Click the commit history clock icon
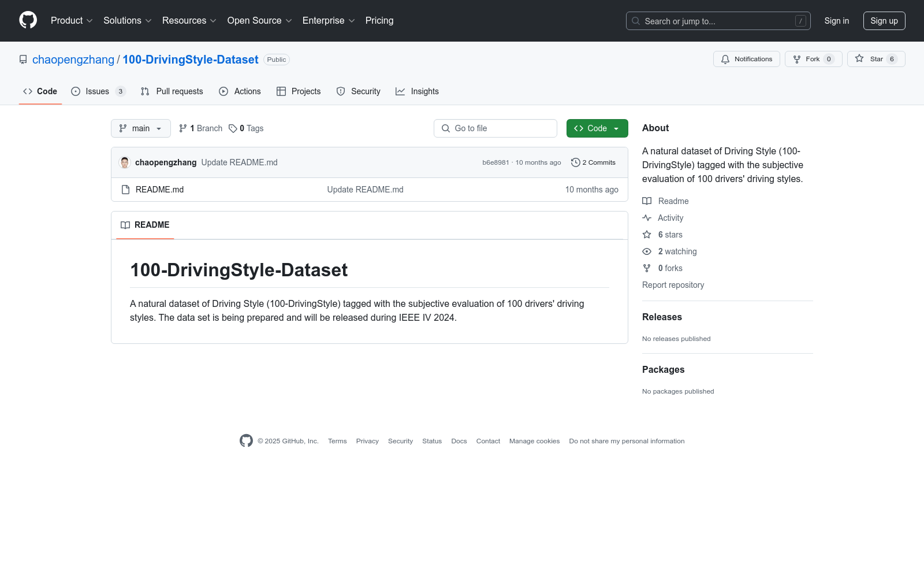The width and height of the screenshot is (924, 578). [x=575, y=162]
